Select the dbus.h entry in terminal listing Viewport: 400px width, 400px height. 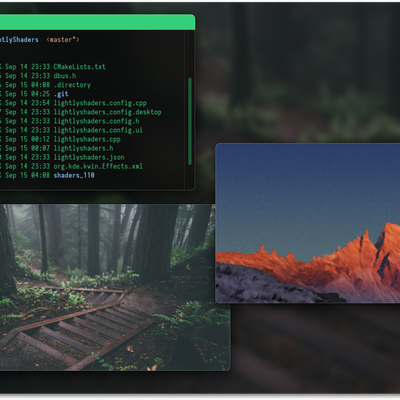tap(65, 76)
